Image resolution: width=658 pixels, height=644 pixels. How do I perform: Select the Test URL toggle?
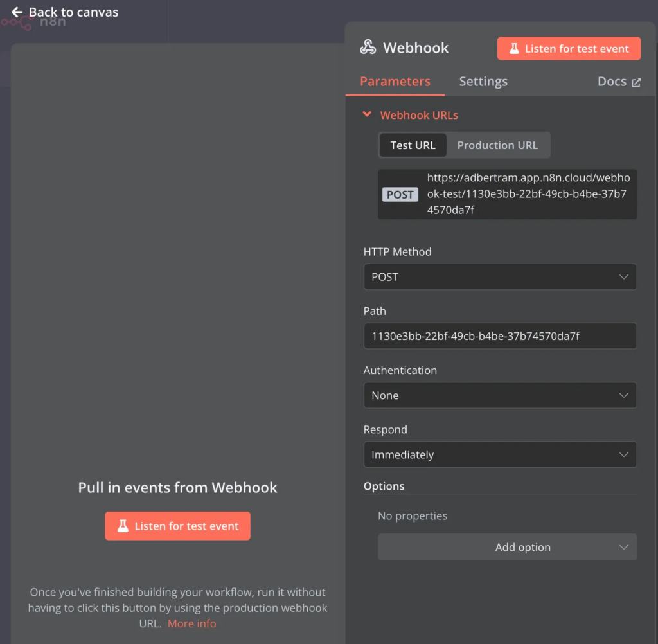(413, 145)
